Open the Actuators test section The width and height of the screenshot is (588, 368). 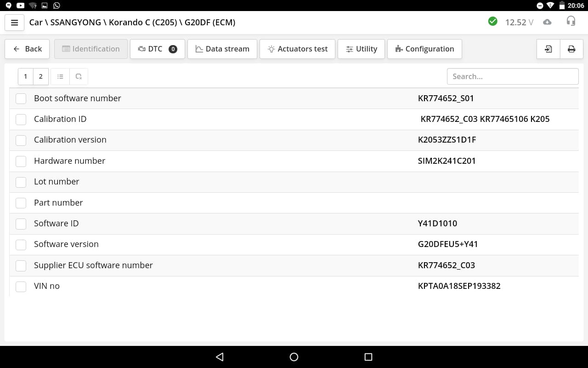[297, 49]
